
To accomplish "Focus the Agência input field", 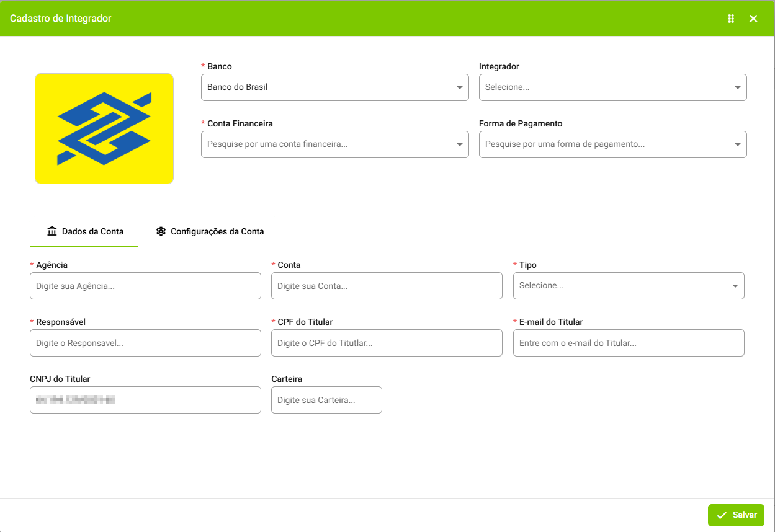I will tap(145, 286).
